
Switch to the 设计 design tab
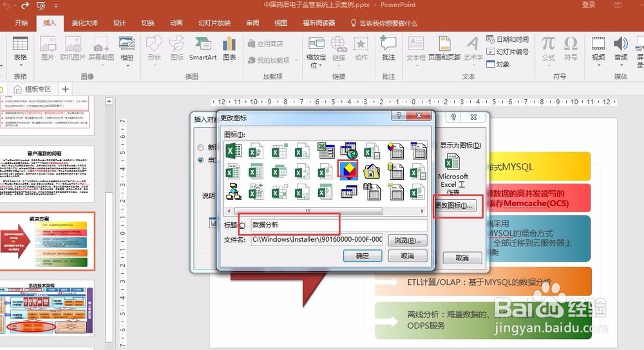tap(120, 23)
